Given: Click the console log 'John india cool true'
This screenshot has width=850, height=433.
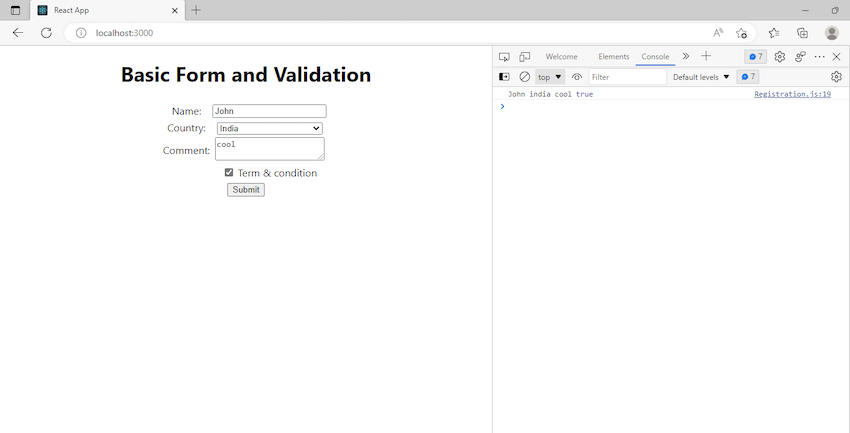Looking at the screenshot, I should pos(550,94).
